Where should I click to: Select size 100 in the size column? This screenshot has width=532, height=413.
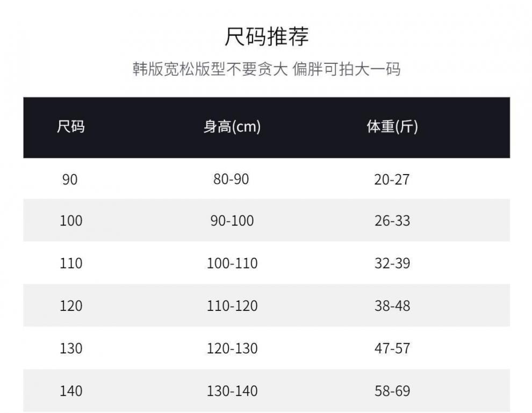71,221
